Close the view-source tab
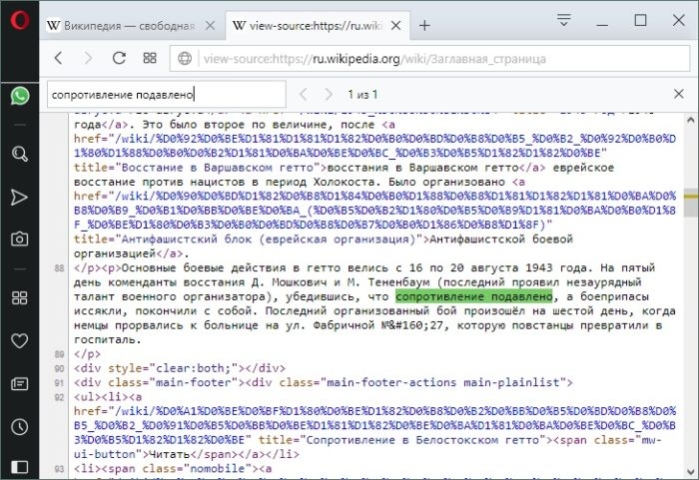The width and height of the screenshot is (699, 480). coord(396,26)
